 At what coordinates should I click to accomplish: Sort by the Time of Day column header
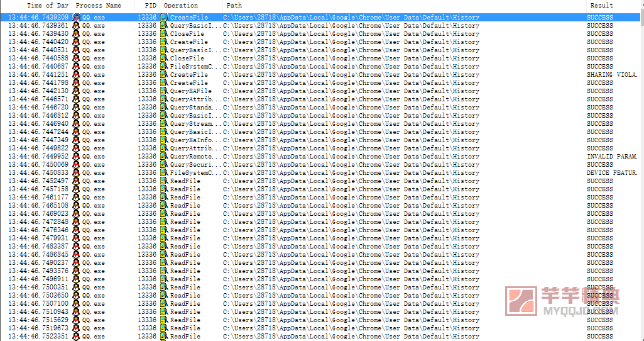(x=36, y=6)
